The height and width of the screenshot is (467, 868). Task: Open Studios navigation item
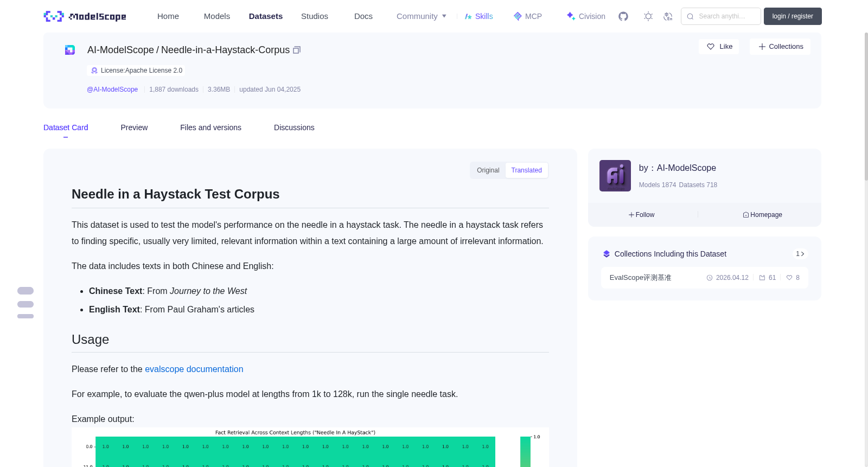pyautogui.click(x=315, y=16)
